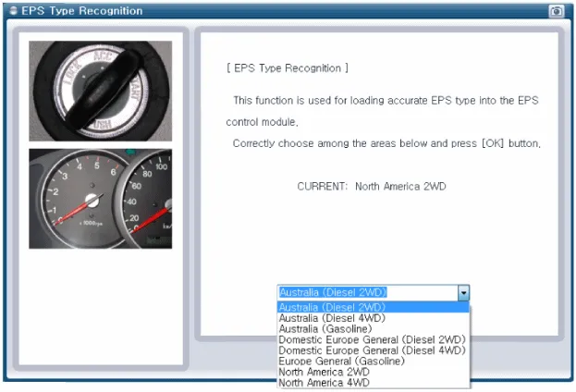The height and width of the screenshot is (392, 576).
Task: Pick Domestic Europe General (Diesel 4WD)
Action: 372,350
